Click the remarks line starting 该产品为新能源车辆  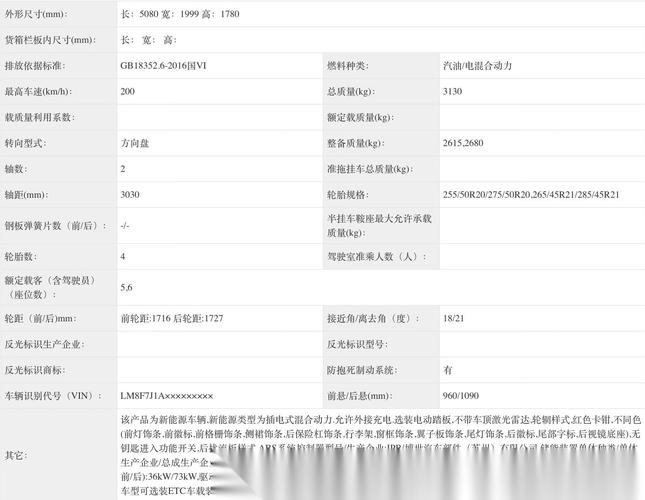click(x=381, y=420)
